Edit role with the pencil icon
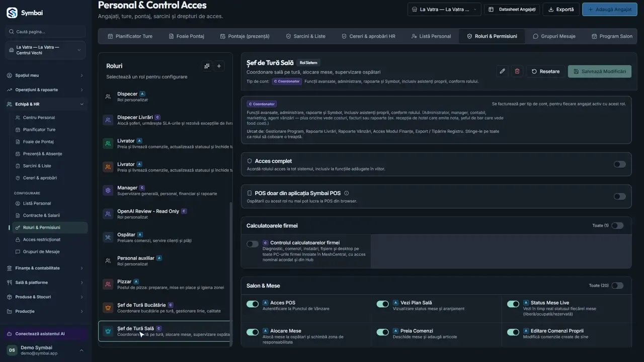This screenshot has height=362, width=644. [502, 71]
